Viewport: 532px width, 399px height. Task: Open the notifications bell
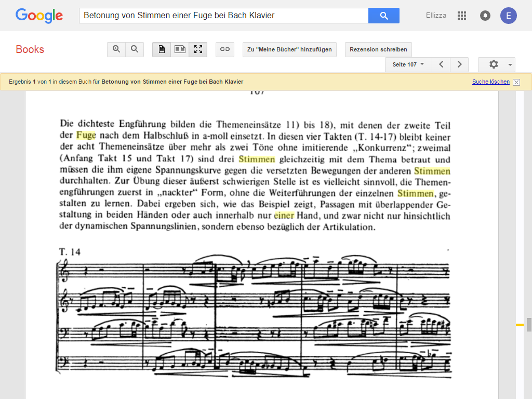coord(485,16)
